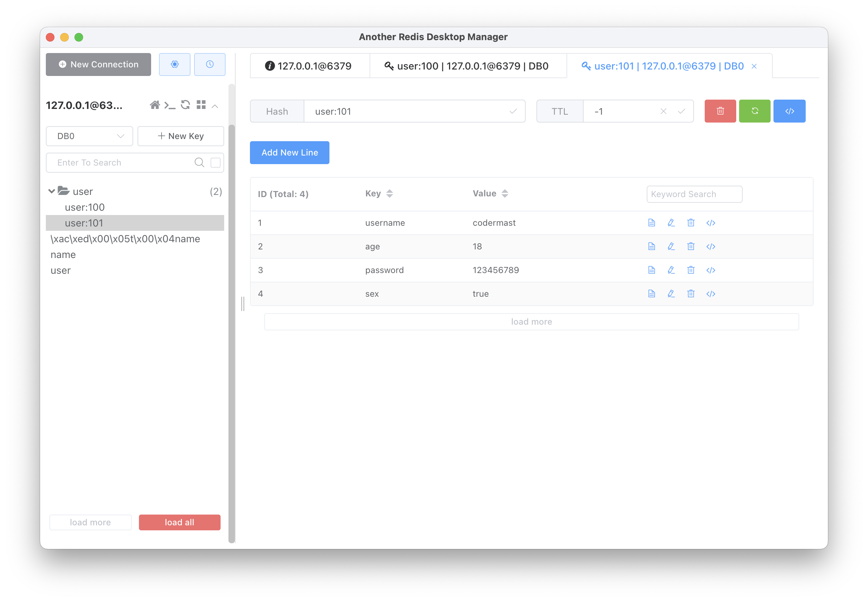Sort table by Value column
The image size is (868, 602).
(x=505, y=193)
